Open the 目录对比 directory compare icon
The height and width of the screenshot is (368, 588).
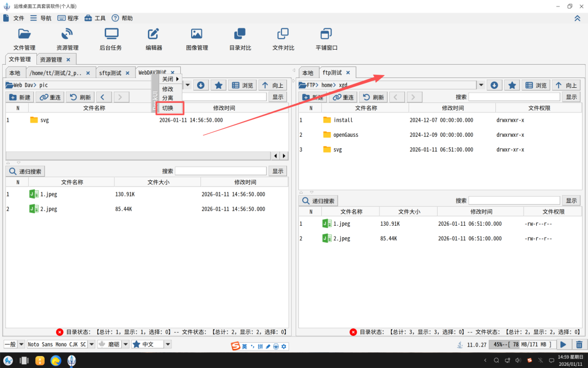click(x=240, y=39)
